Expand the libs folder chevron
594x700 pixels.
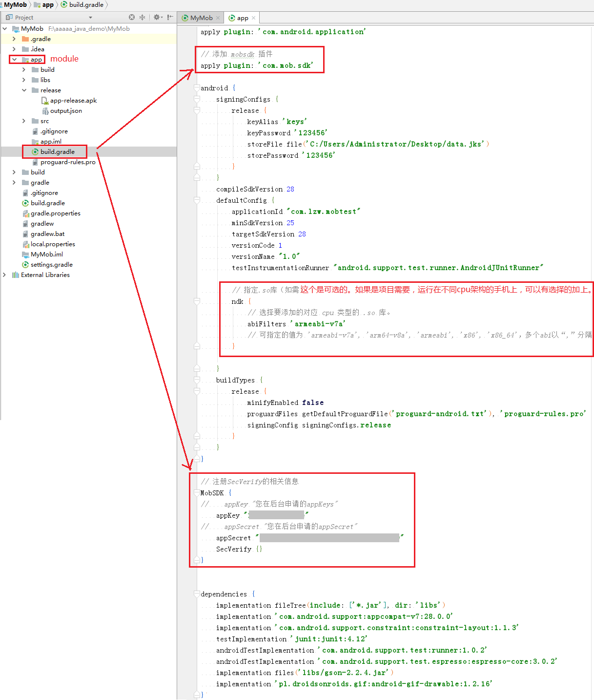pos(23,80)
